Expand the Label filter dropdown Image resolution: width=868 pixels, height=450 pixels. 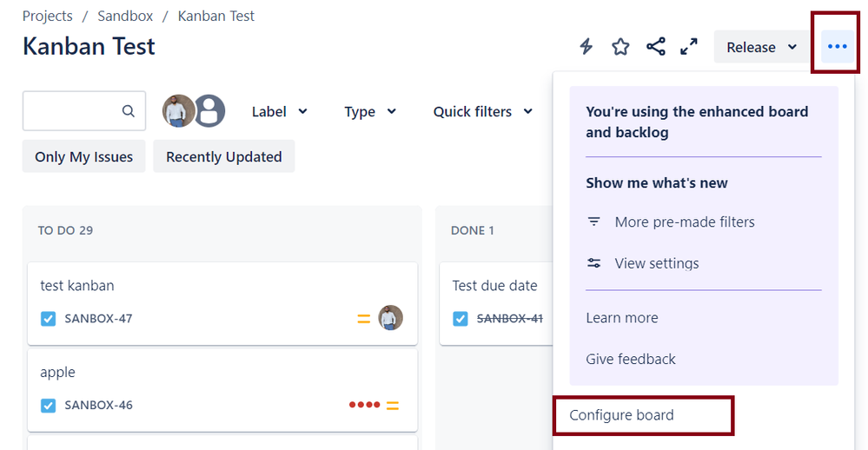[279, 111]
